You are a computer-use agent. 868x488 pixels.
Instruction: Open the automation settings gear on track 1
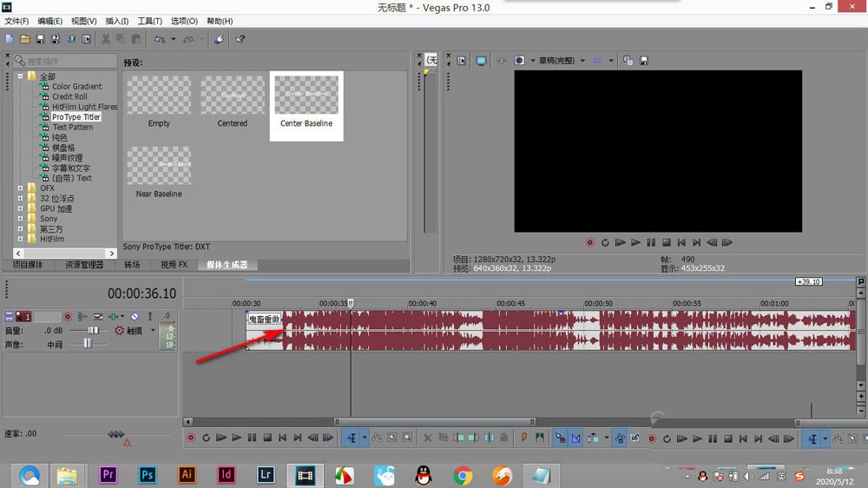119,331
